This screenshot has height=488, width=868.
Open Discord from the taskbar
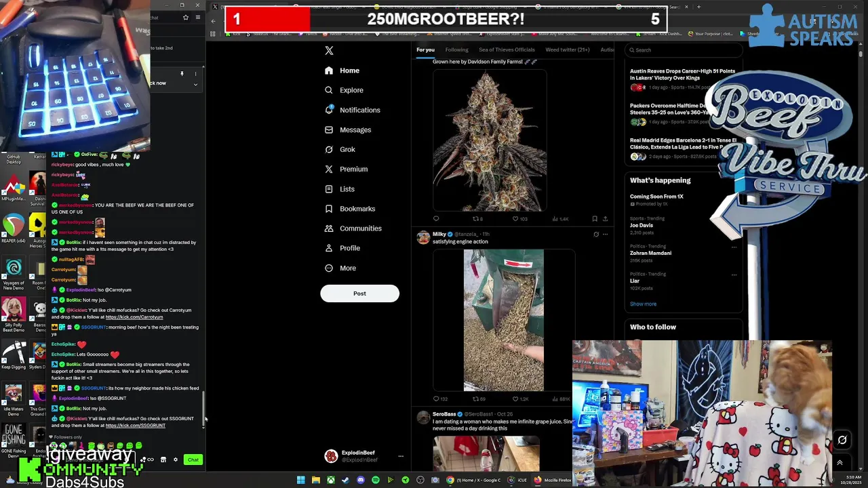click(x=360, y=480)
